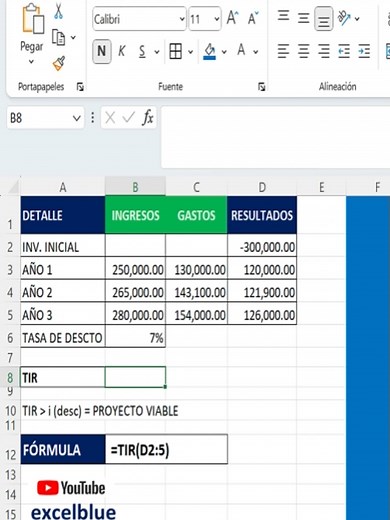The height and width of the screenshot is (520, 390).
Task: Click the Increase Indent icon
Action: click(x=364, y=51)
